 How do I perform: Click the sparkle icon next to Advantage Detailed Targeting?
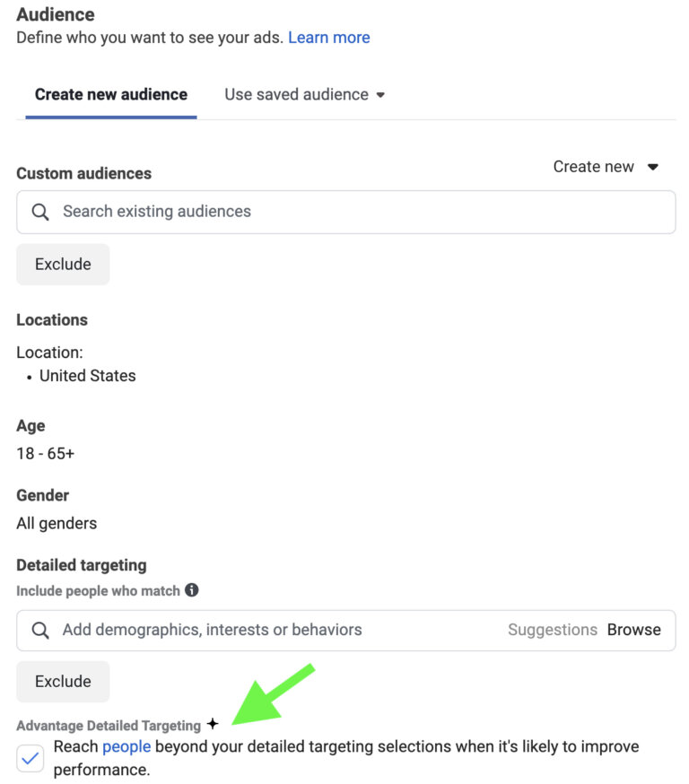[213, 725]
